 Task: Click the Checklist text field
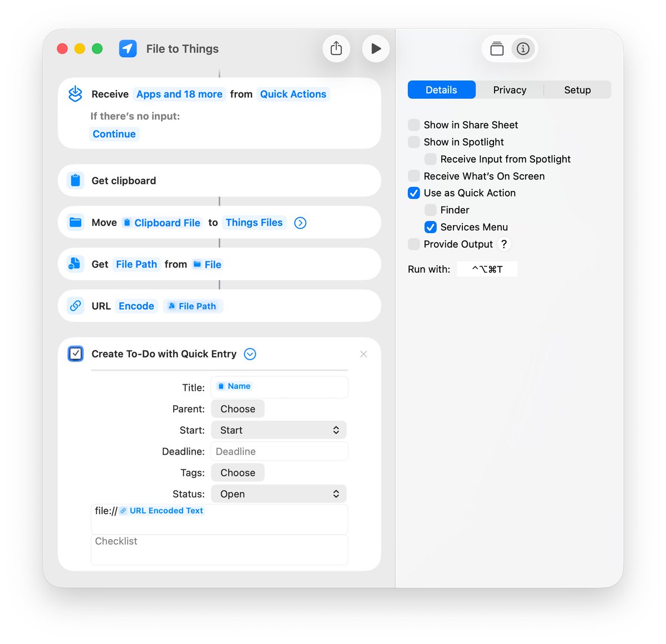pyautogui.click(x=219, y=550)
